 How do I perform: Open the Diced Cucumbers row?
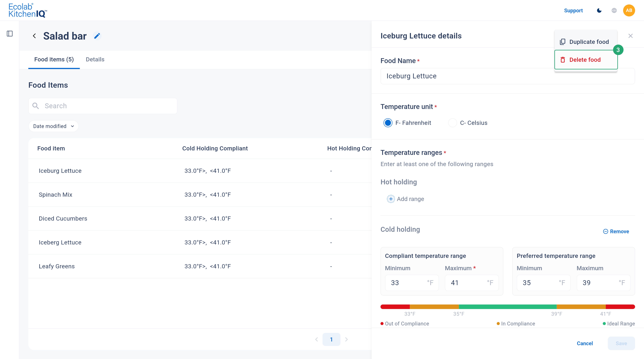(200, 219)
